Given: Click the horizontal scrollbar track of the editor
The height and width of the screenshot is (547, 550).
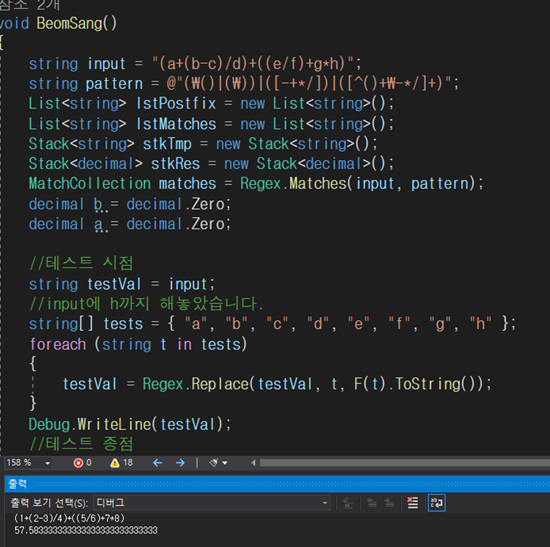Looking at the screenshot, I should click(x=404, y=463).
